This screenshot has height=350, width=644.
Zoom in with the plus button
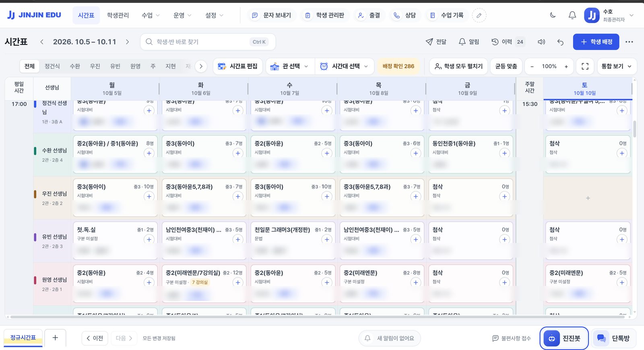(x=566, y=66)
